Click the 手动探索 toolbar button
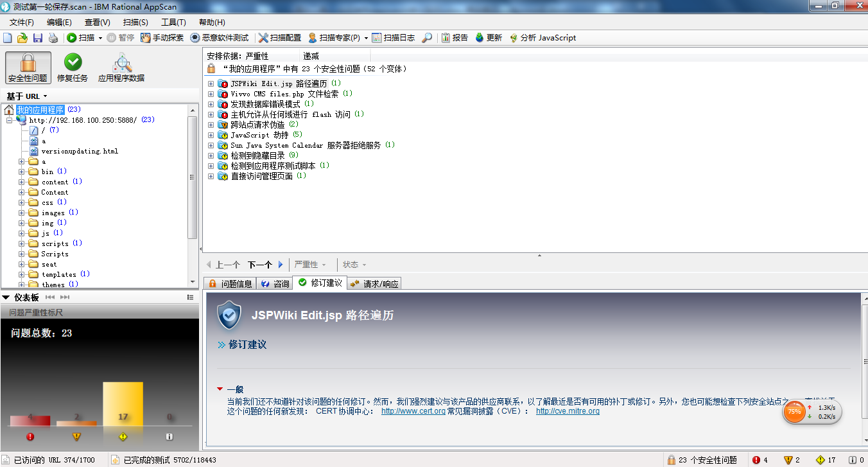 pyautogui.click(x=162, y=38)
